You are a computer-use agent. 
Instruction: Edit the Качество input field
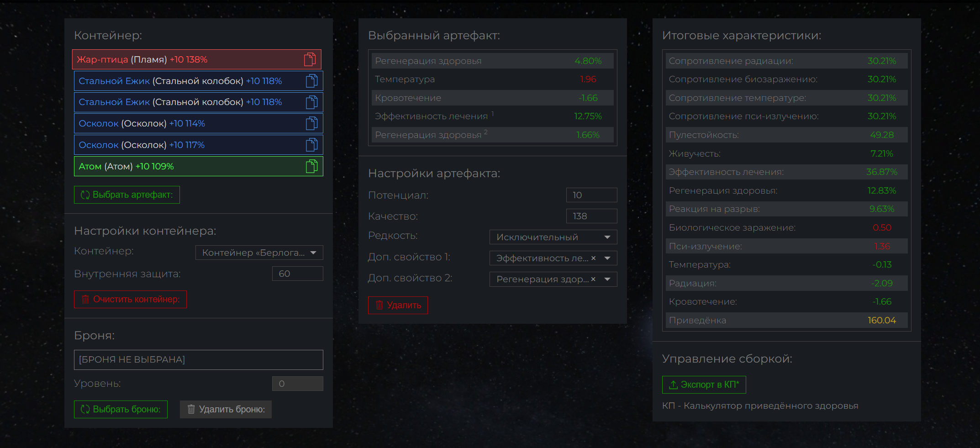click(592, 216)
